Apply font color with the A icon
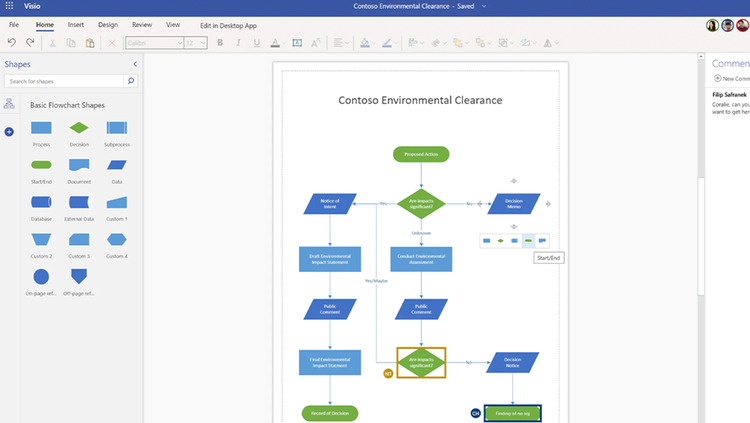Image resolution: width=750 pixels, height=423 pixels. [275, 43]
